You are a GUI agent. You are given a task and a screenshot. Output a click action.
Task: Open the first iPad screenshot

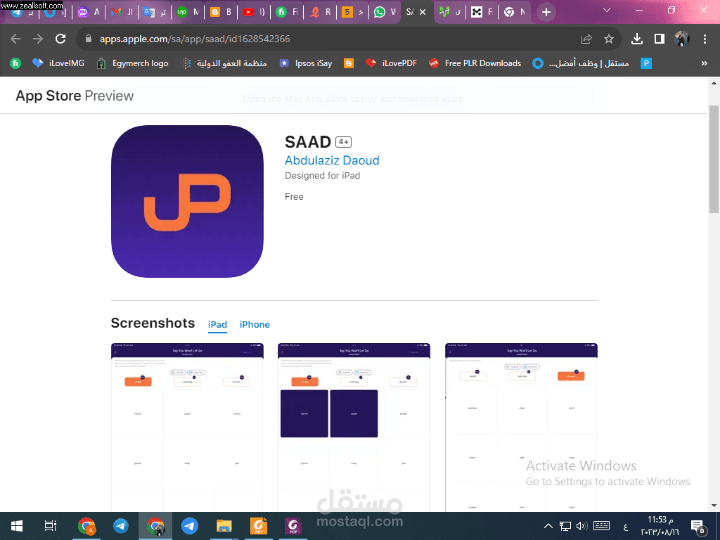(x=187, y=427)
